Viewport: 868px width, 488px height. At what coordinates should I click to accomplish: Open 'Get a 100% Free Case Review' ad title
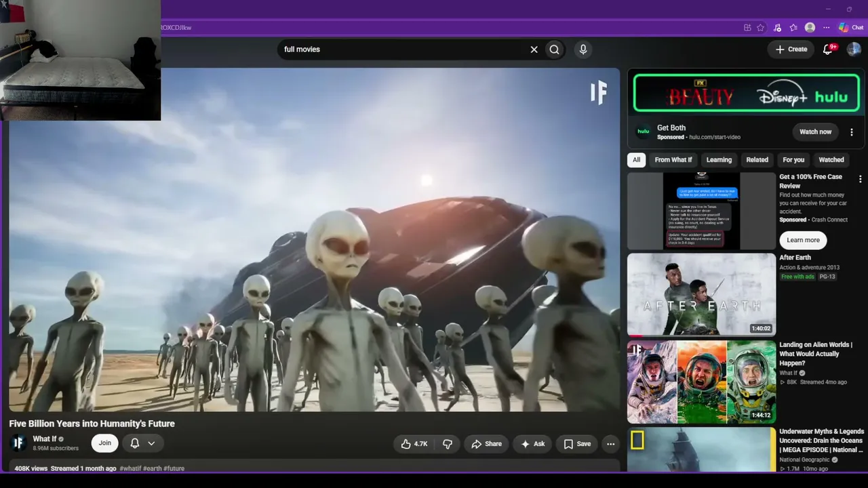click(811, 181)
